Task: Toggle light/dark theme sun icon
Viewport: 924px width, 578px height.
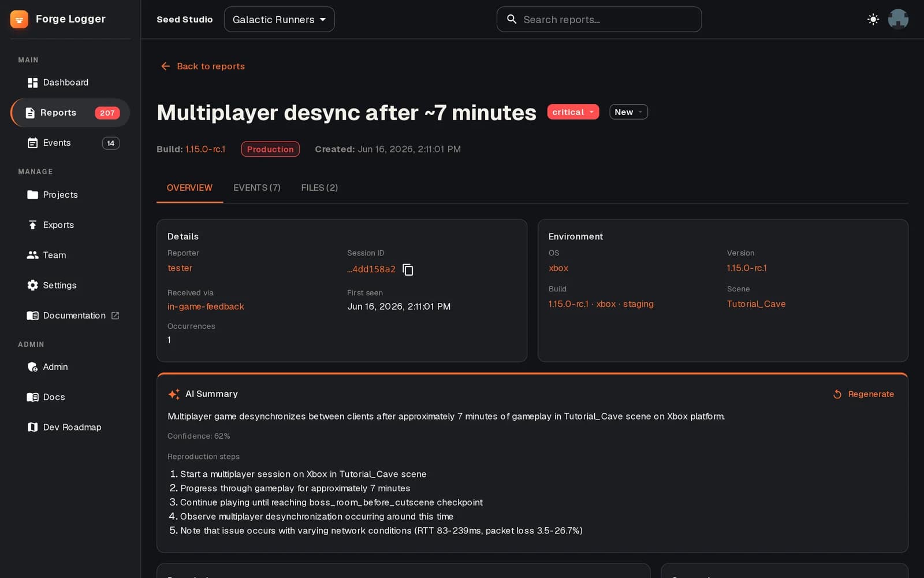Action: pos(873,19)
